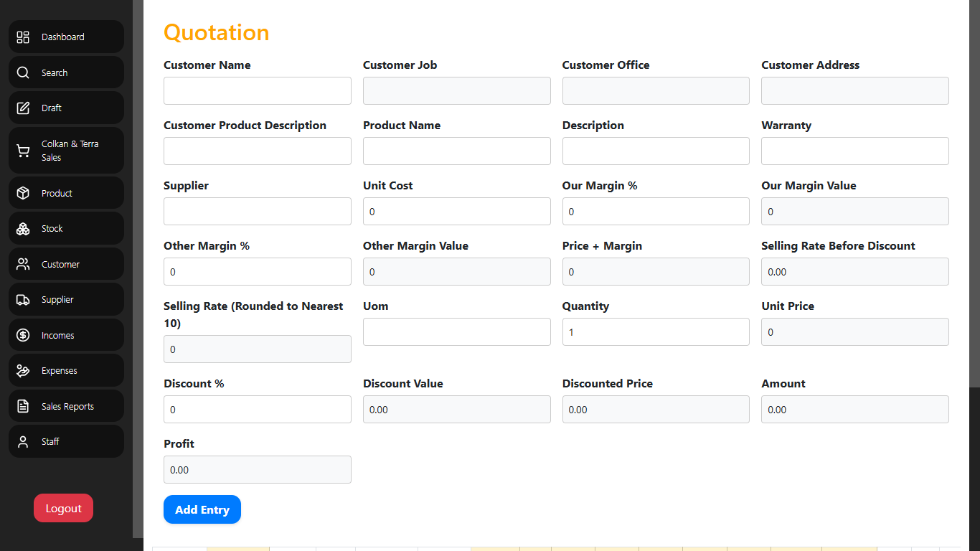Click the Product box icon

tap(23, 193)
